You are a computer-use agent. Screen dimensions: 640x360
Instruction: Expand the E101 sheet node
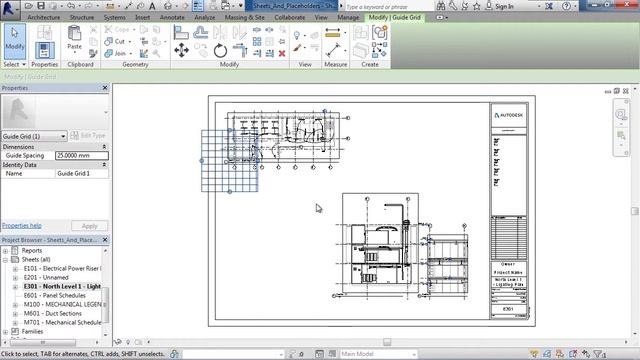click(15, 269)
